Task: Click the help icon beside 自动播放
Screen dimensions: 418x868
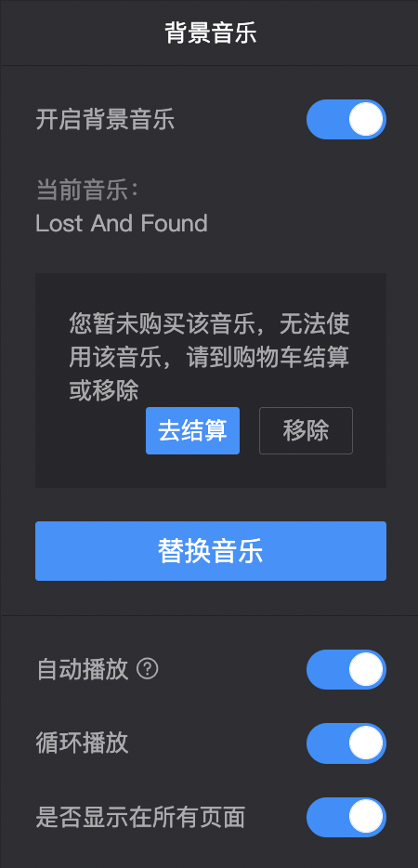Action: pos(148,669)
